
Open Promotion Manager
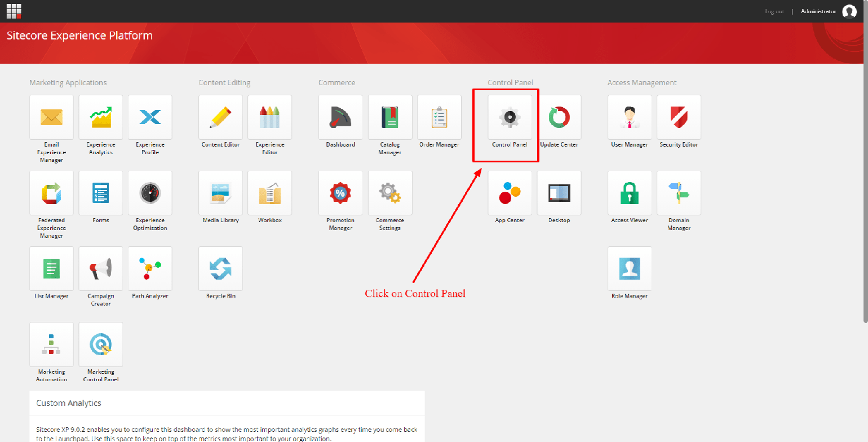click(x=340, y=193)
